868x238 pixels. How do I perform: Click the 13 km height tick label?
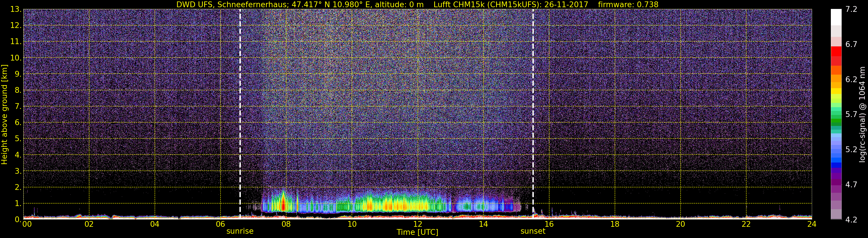coord(16,10)
